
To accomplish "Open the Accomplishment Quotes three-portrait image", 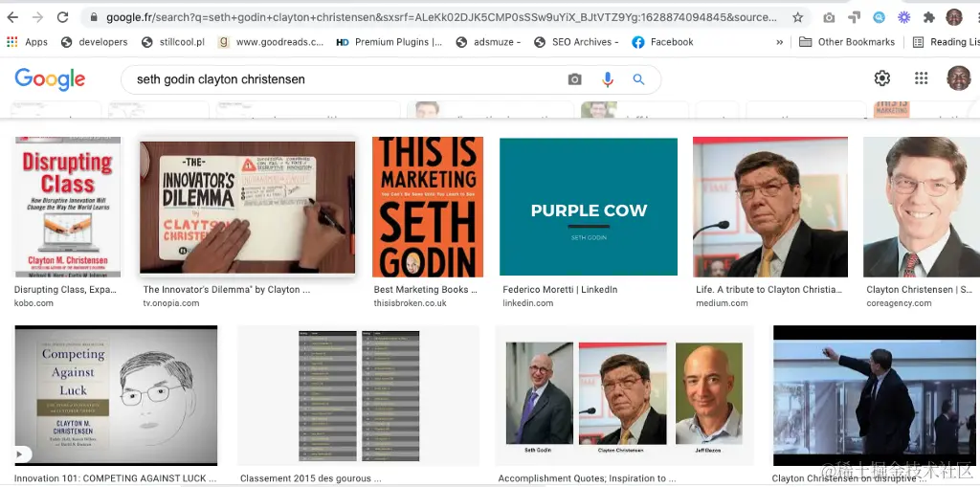I will coord(624,395).
